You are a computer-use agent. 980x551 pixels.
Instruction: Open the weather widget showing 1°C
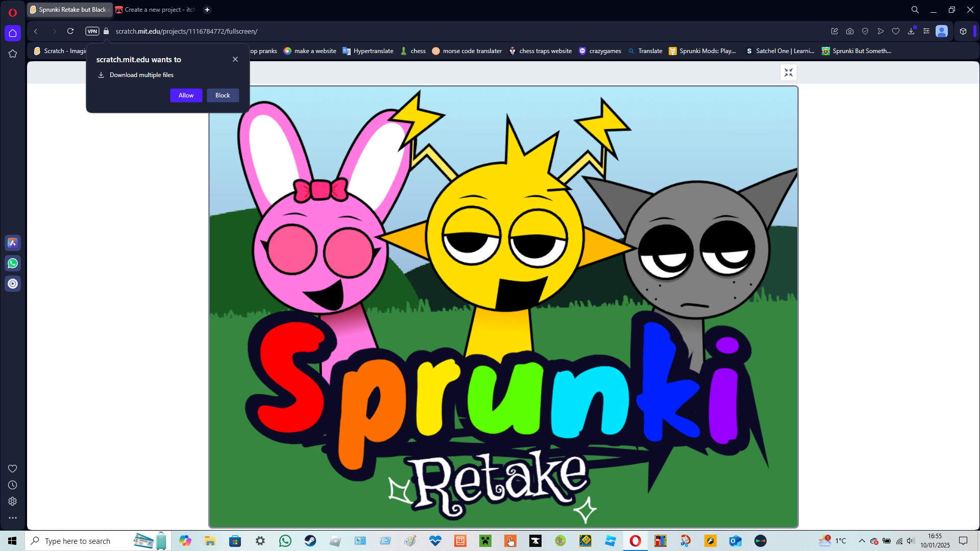(832, 541)
